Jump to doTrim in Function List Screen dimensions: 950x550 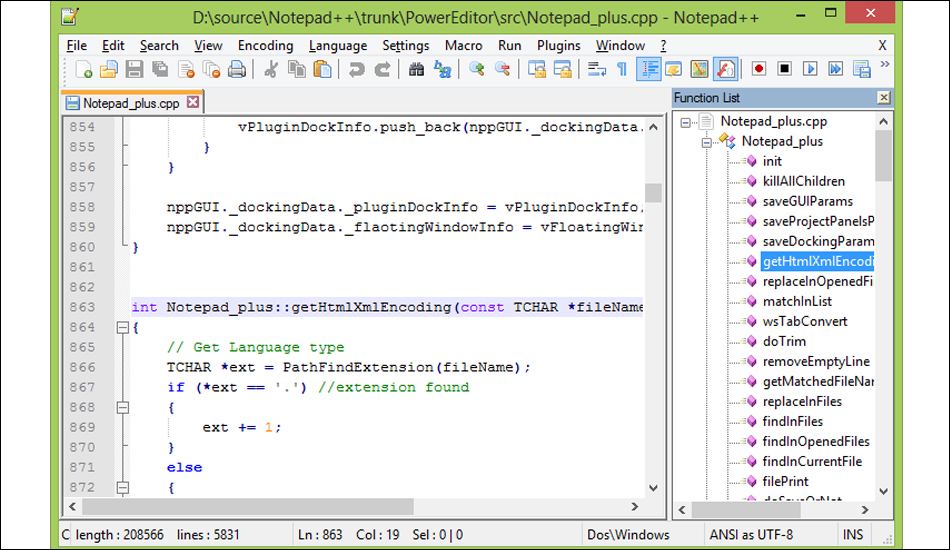784,341
